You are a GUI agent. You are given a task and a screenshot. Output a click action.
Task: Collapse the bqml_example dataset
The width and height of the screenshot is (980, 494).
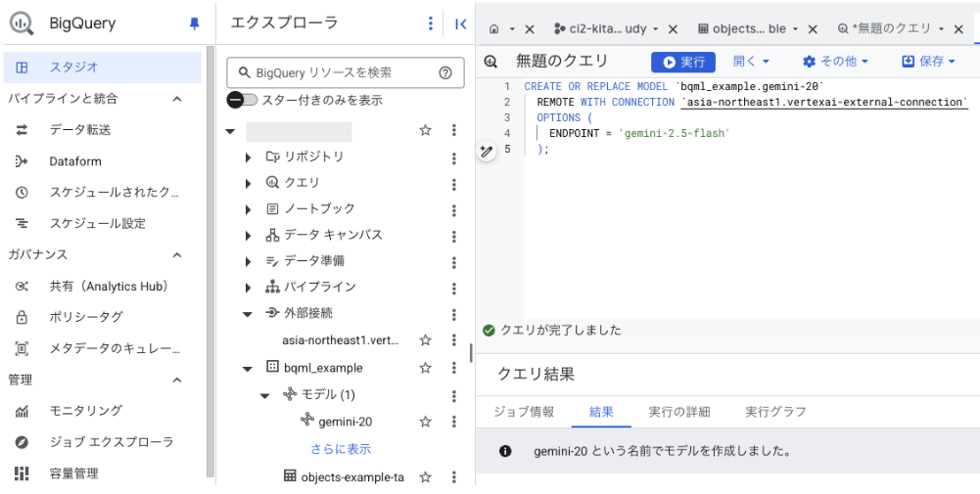248,369
